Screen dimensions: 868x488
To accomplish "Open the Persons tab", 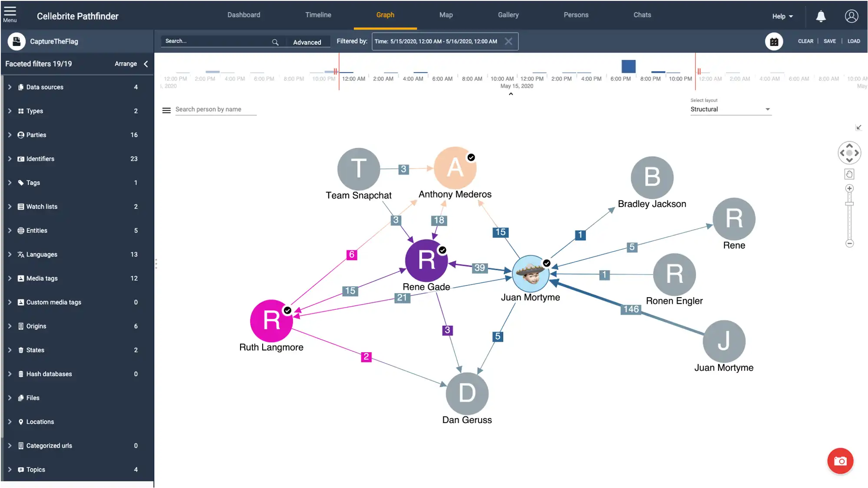I will coord(576,15).
